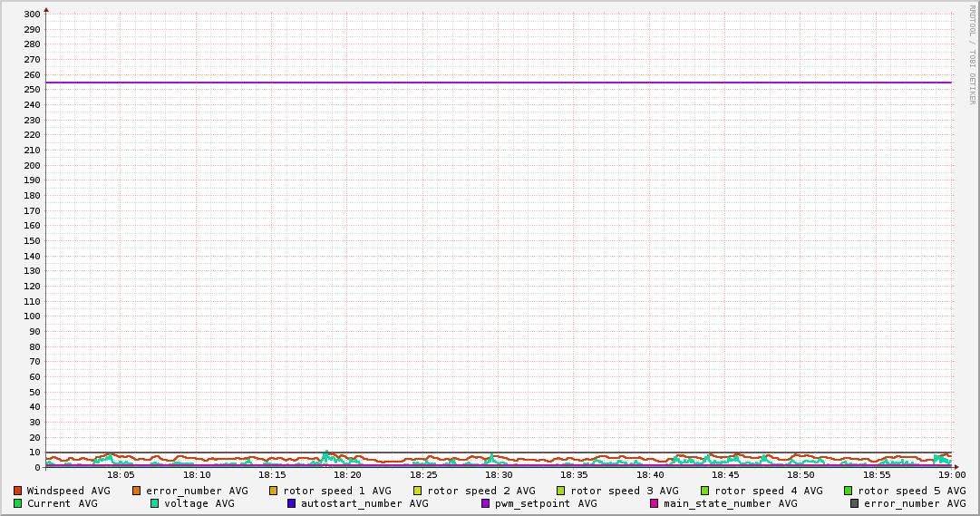
Task: Click the 18:30 time axis label
Action: coord(499,474)
